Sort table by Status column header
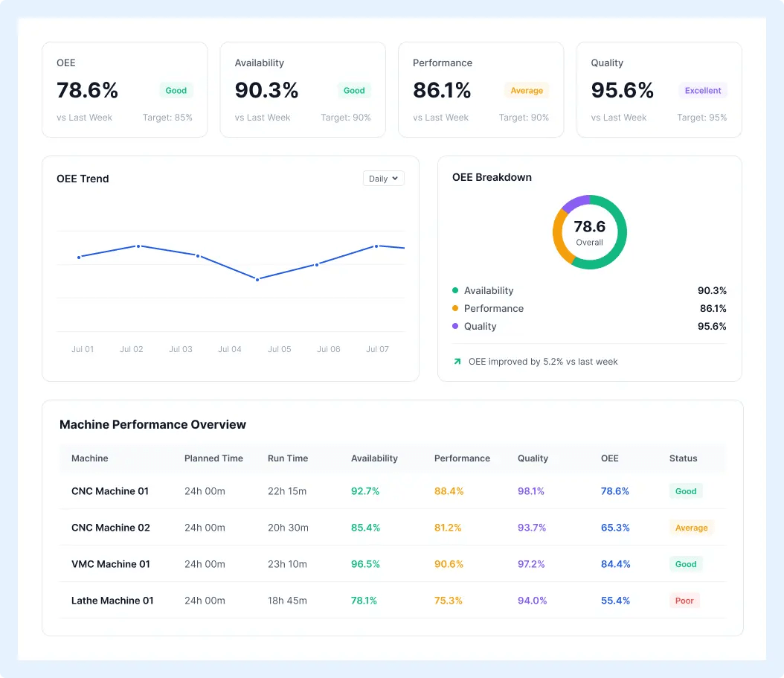Screen dimensions: 784x678 [x=683, y=458]
